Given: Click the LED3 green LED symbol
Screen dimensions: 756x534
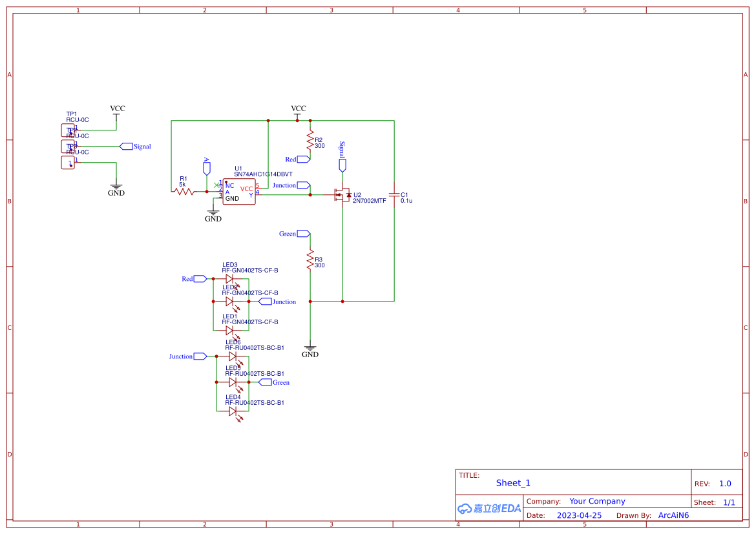Looking at the screenshot, I should pyautogui.click(x=231, y=278).
